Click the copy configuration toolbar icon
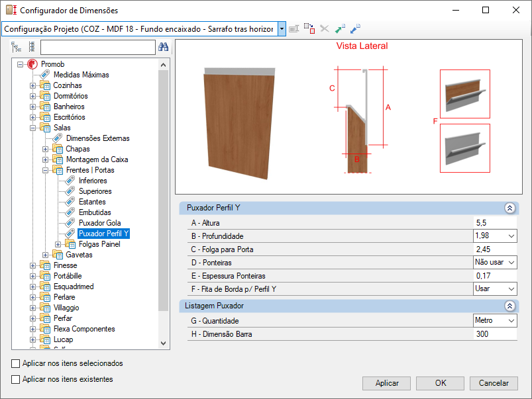 pos(309,28)
